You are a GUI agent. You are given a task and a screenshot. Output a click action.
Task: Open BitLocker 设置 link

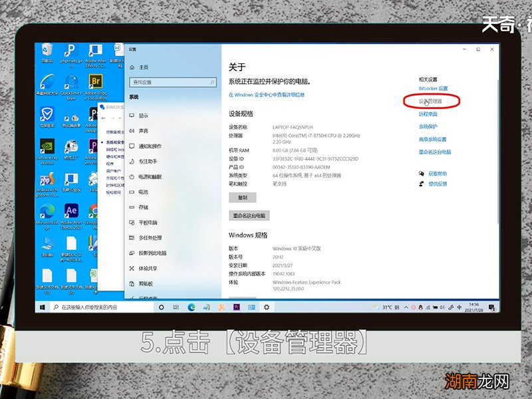(x=433, y=88)
